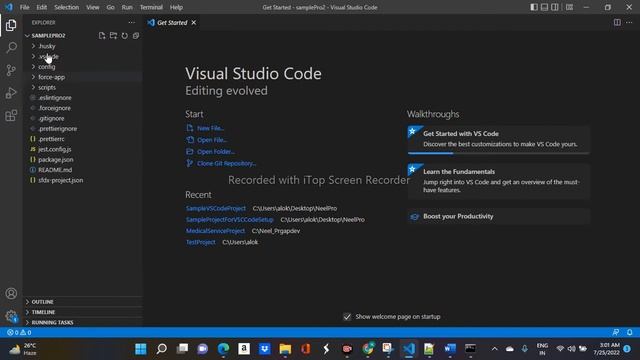640x360 pixels.
Task: Open the Extensions view
Action: click(11, 116)
